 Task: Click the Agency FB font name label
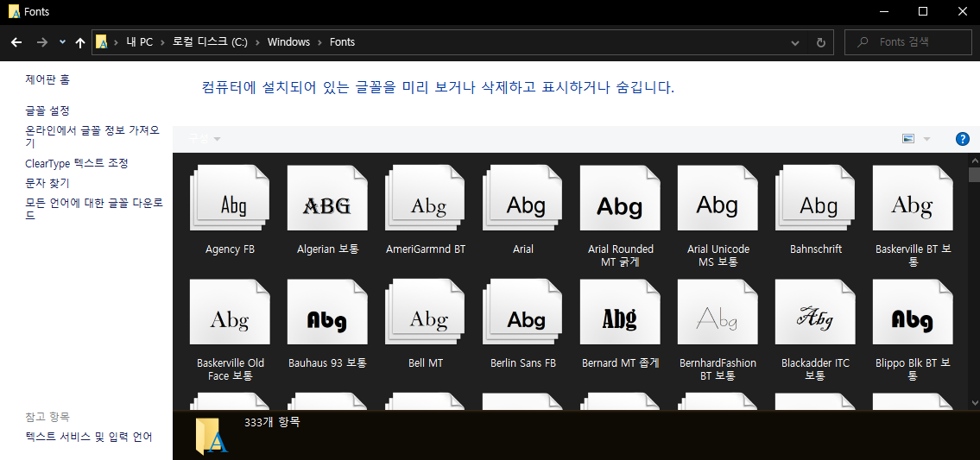(230, 249)
